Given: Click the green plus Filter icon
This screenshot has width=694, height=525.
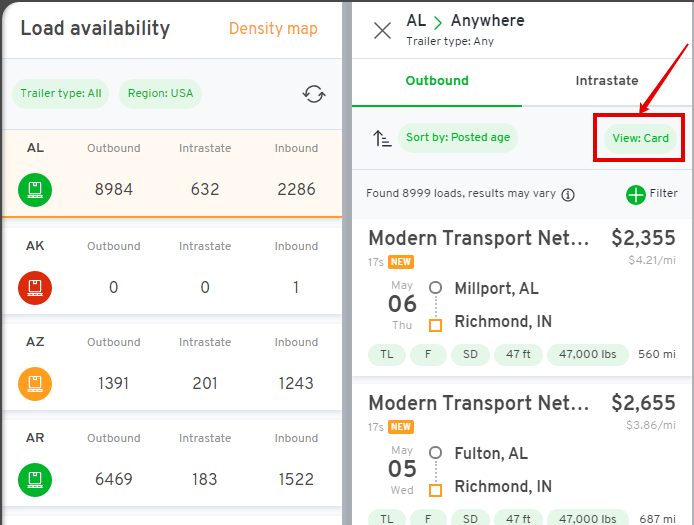Looking at the screenshot, I should pyautogui.click(x=636, y=194).
